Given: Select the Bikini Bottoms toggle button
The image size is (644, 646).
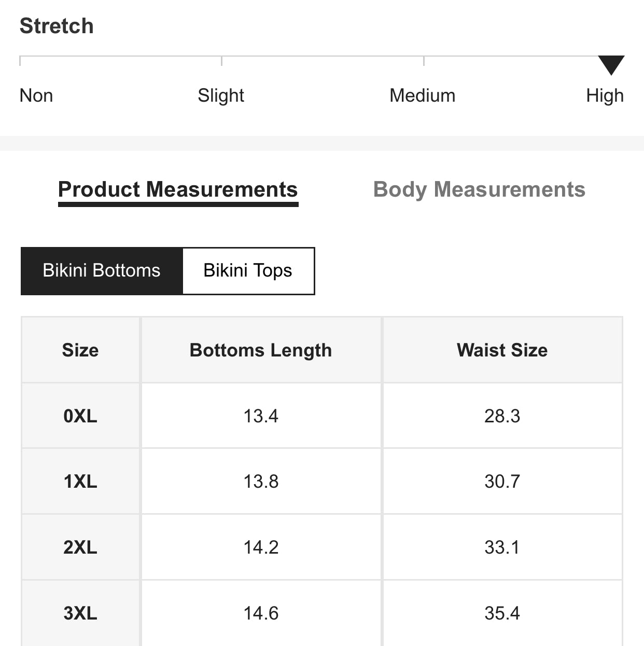Looking at the screenshot, I should coord(102,271).
